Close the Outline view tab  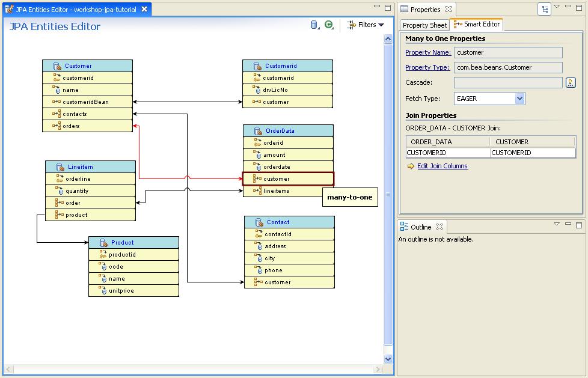click(439, 227)
